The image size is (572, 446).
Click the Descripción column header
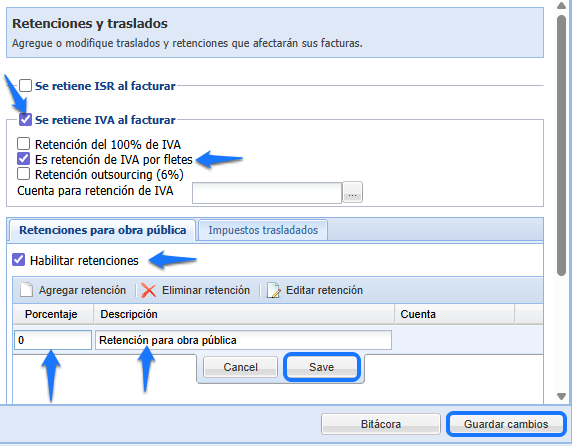(244, 314)
